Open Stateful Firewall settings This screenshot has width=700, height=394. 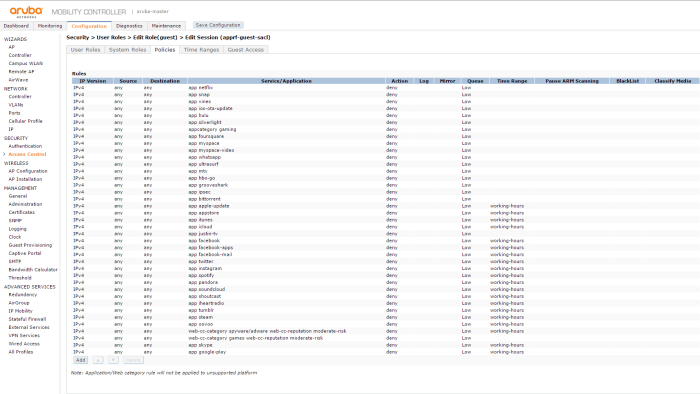27,319
